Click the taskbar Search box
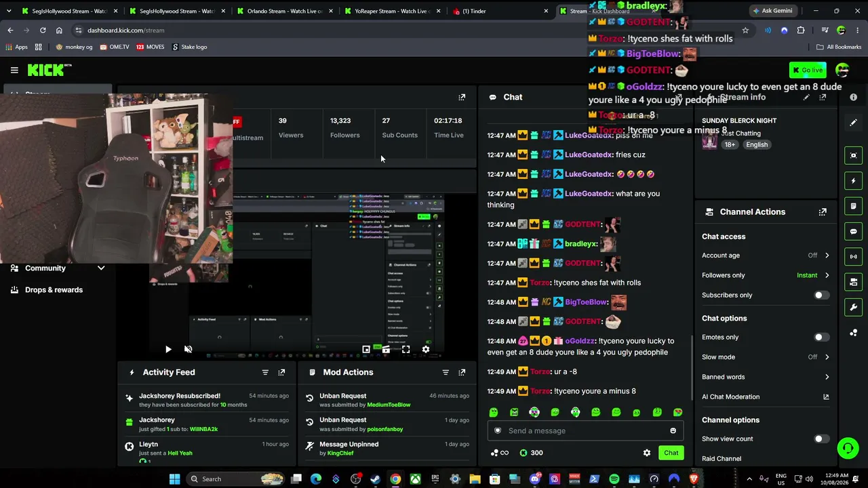Screen dimensions: 868x488 tap(234, 479)
